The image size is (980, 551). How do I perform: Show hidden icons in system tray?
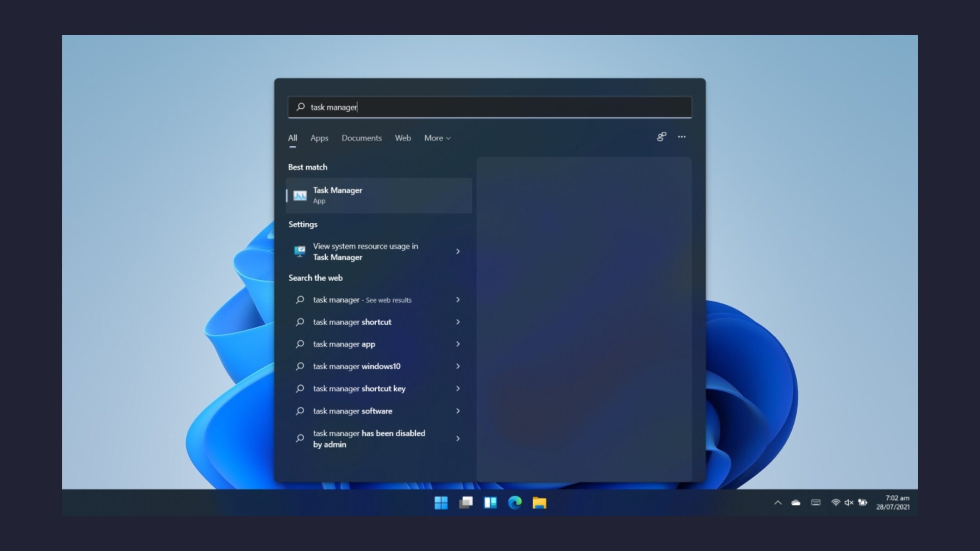(778, 503)
